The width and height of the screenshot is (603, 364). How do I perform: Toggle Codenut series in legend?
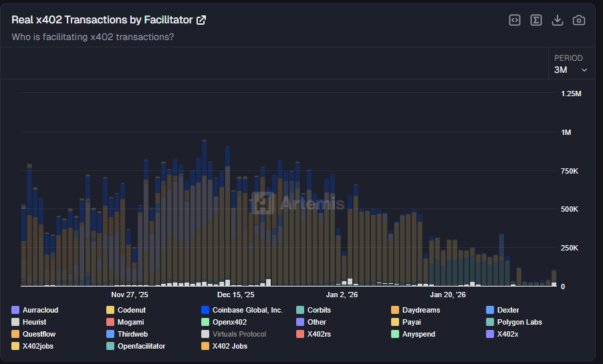126,310
